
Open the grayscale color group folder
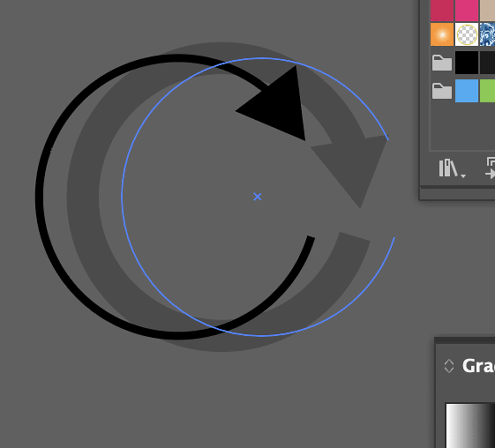tap(442, 63)
